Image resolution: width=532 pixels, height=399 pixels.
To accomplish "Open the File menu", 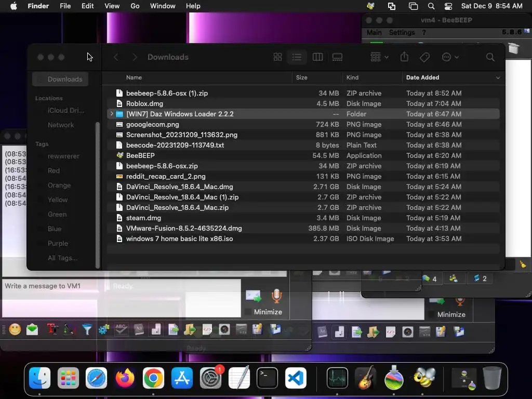I will pos(65,6).
